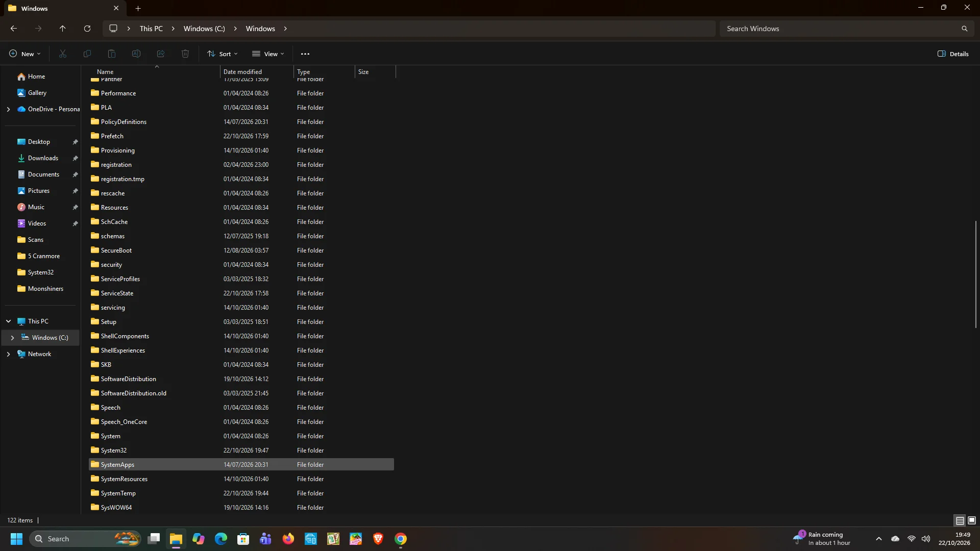980x551 pixels.
Task: Click the Rename icon in toolbar
Action: (x=136, y=54)
